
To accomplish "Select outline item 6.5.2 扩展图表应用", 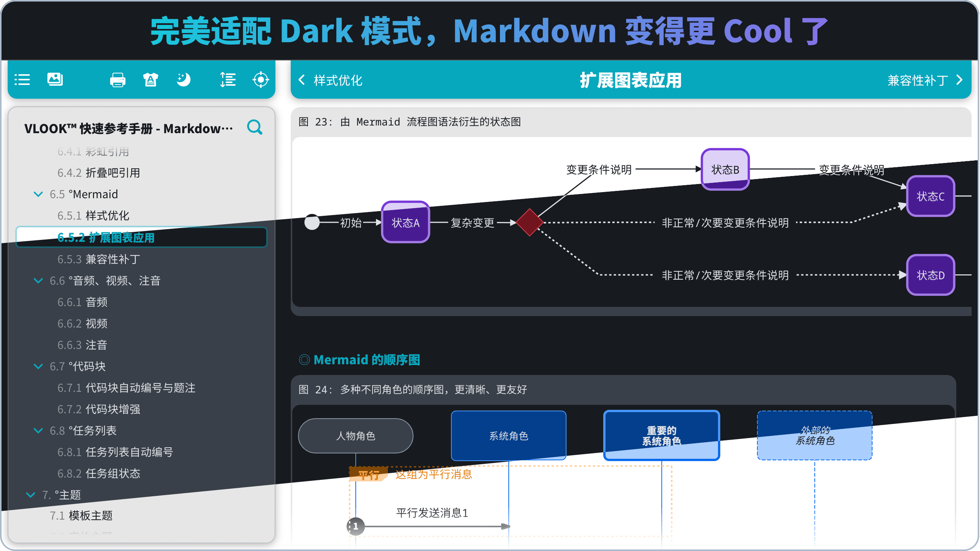I will tap(141, 237).
